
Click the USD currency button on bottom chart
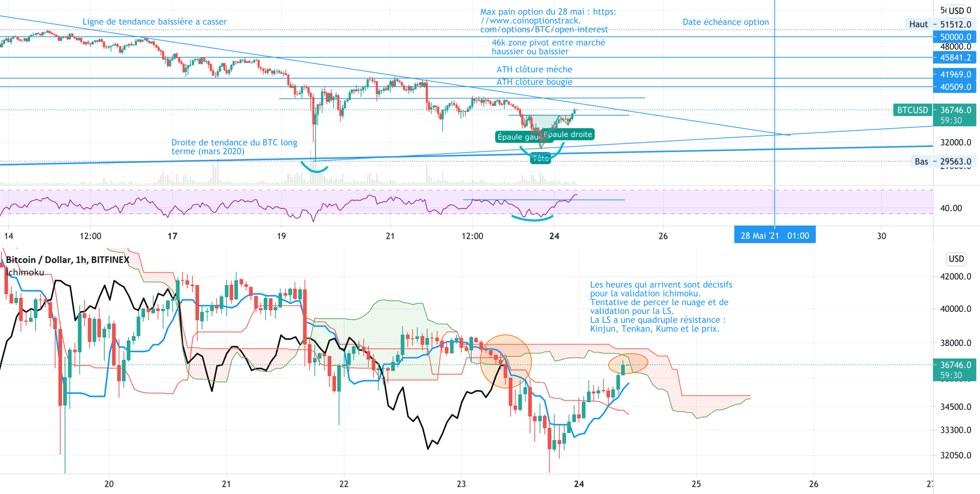[956, 259]
